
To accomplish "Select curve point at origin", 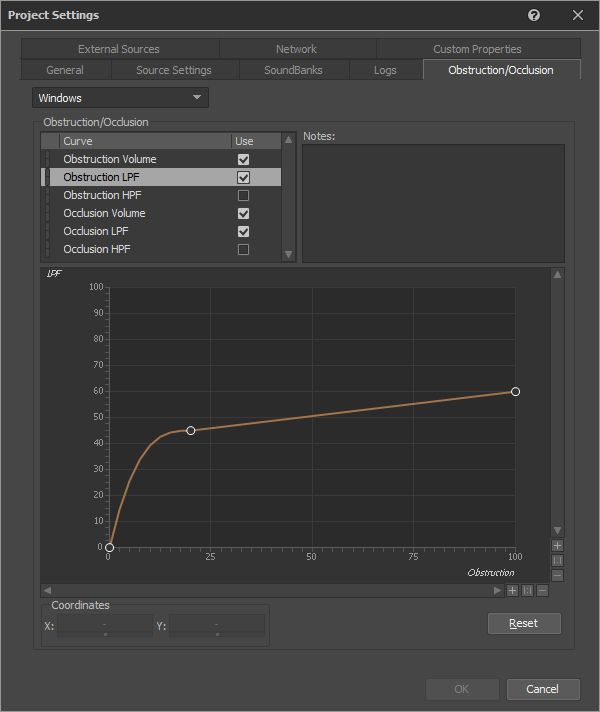I will [109, 547].
